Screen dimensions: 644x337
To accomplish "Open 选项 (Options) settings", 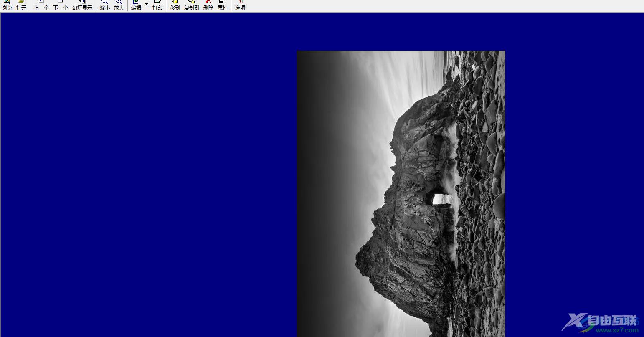I will click(240, 5).
